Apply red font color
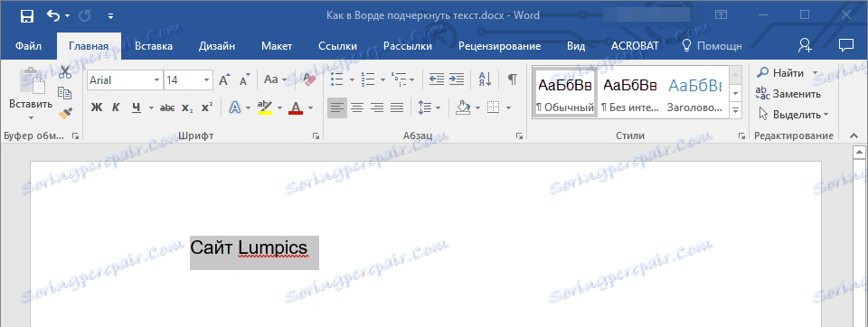The image size is (868, 327). tap(296, 107)
